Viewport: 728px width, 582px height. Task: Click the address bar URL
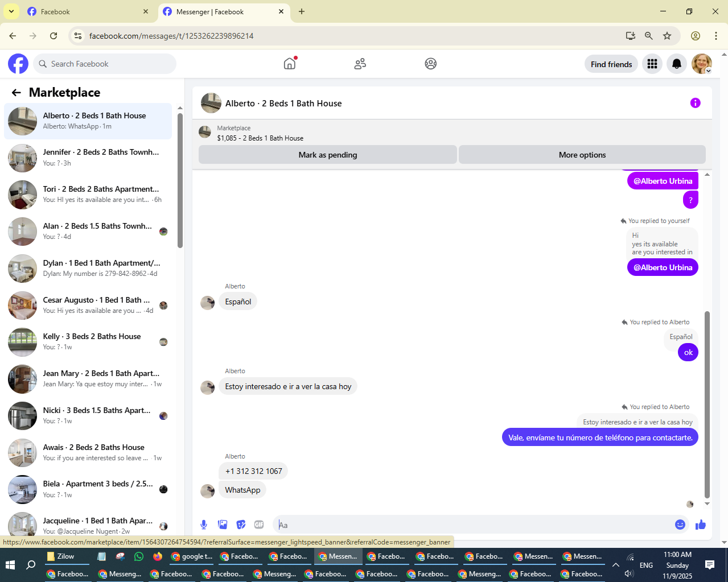[171, 36]
